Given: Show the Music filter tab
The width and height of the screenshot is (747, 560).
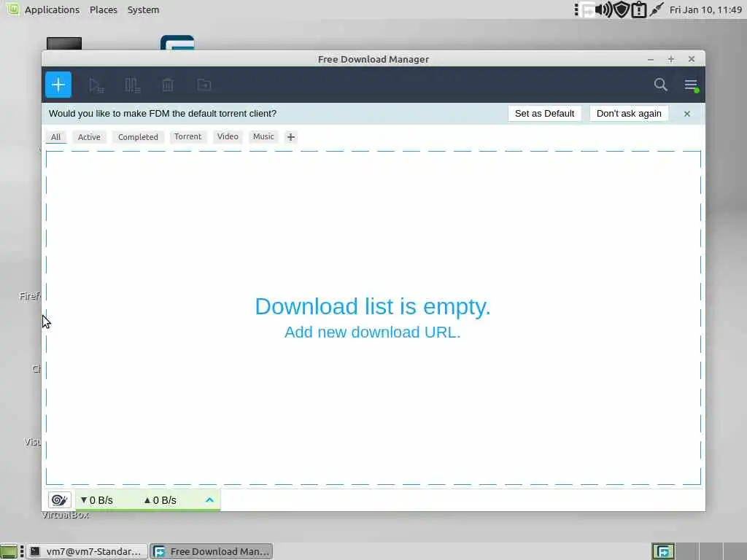Looking at the screenshot, I should click(263, 136).
